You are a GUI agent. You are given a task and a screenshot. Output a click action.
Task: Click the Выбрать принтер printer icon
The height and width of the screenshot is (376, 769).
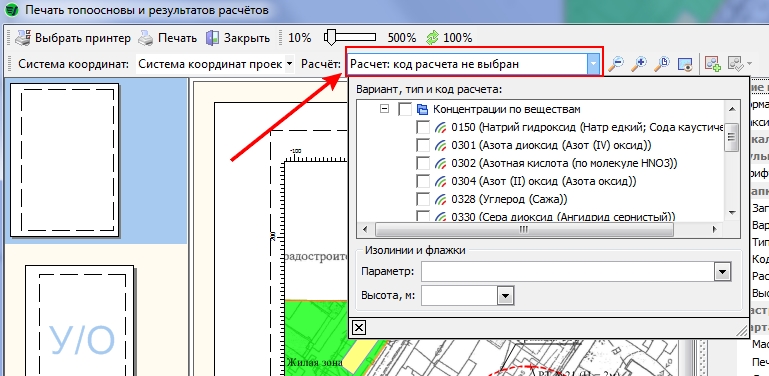(x=23, y=38)
